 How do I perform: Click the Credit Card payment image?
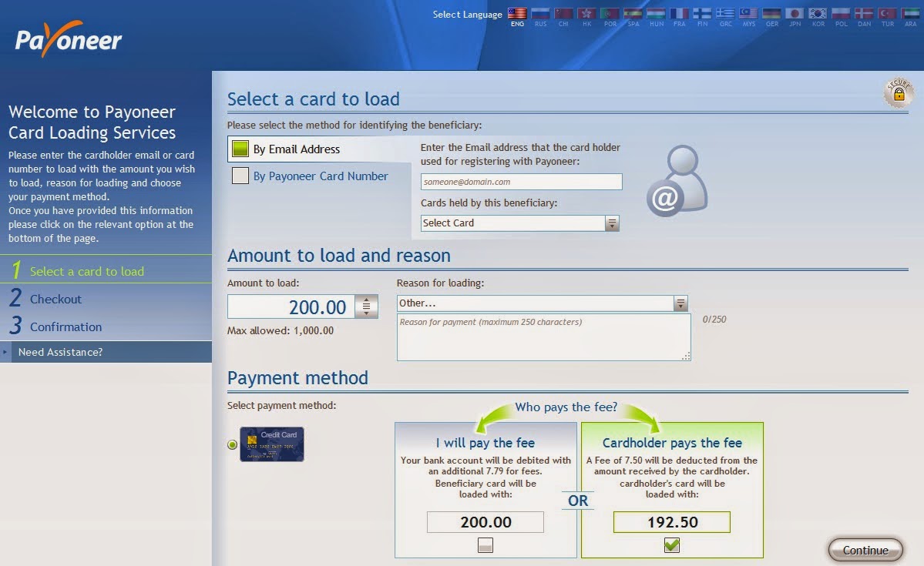[272, 444]
